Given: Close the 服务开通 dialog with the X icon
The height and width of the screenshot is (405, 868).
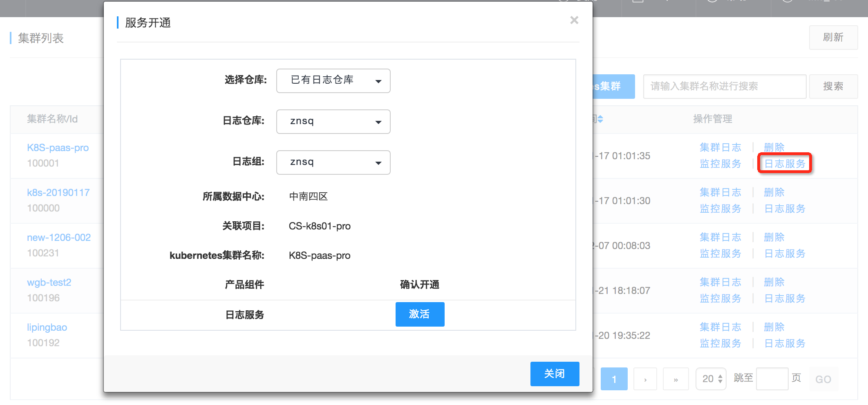Looking at the screenshot, I should [x=574, y=20].
